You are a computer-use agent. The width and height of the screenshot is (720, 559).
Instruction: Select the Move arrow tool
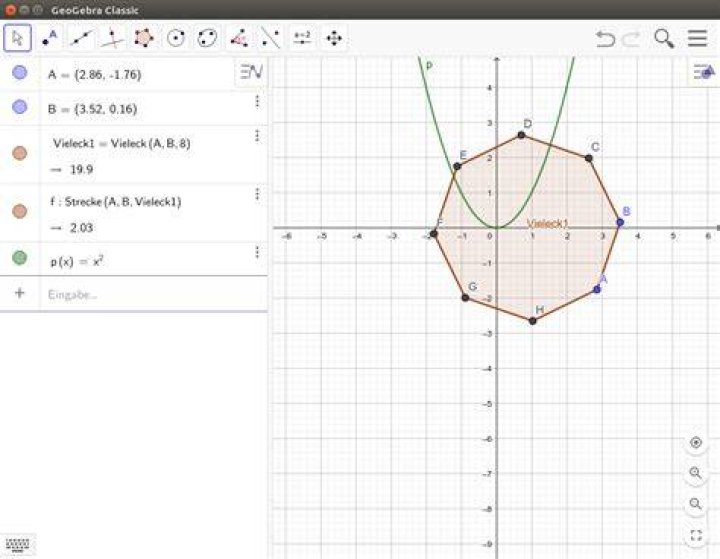17,38
